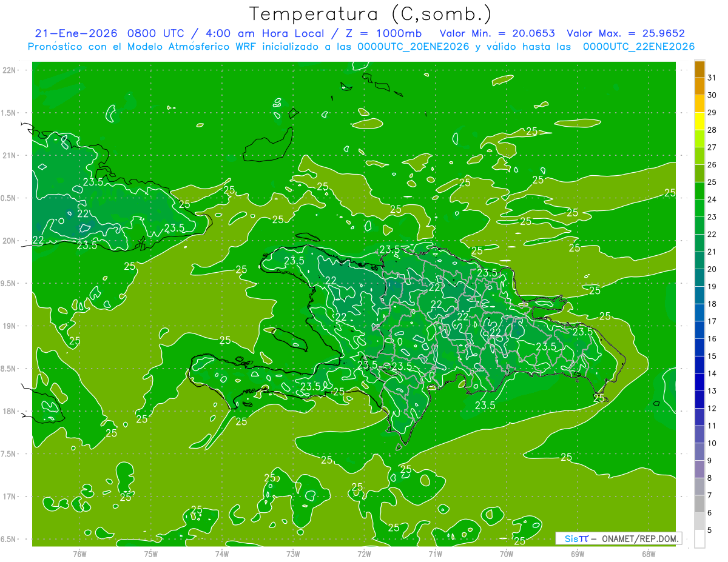Click gray colorbar swatch between 6 and 7
The height and width of the screenshot is (562, 728).
pyautogui.click(x=700, y=504)
